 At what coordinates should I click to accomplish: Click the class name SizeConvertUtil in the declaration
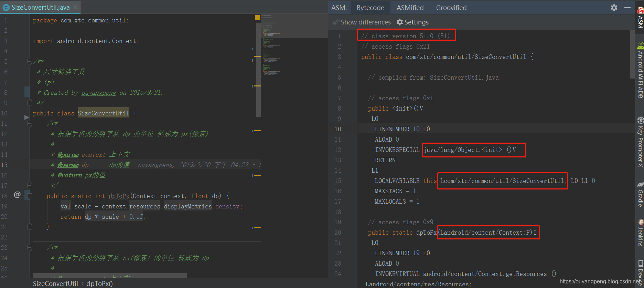coord(103,113)
